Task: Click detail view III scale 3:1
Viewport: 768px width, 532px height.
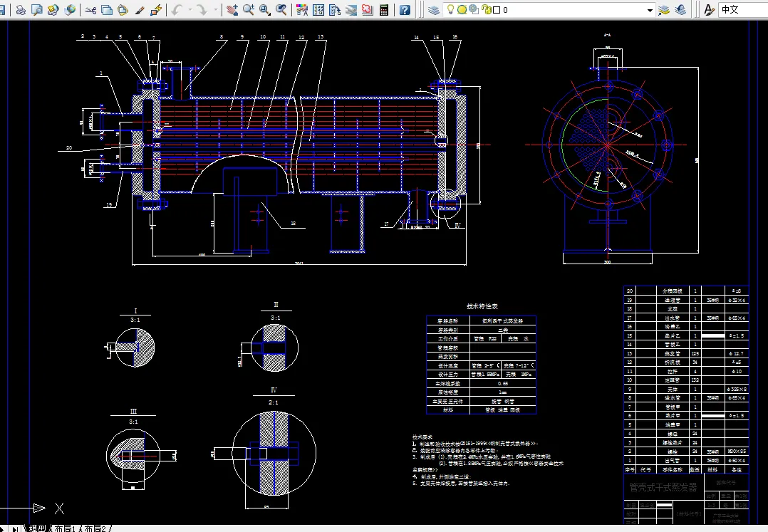Action: click(133, 422)
